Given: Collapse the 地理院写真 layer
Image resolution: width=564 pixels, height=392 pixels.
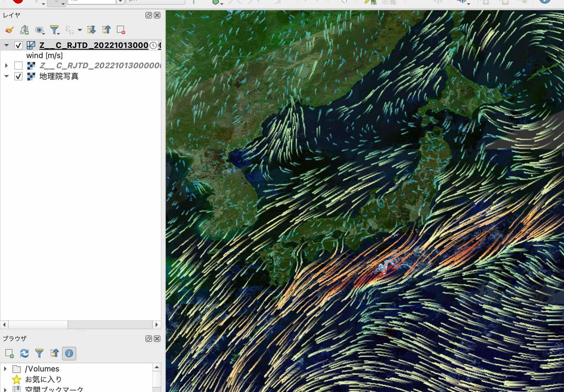Looking at the screenshot, I should [x=6, y=76].
